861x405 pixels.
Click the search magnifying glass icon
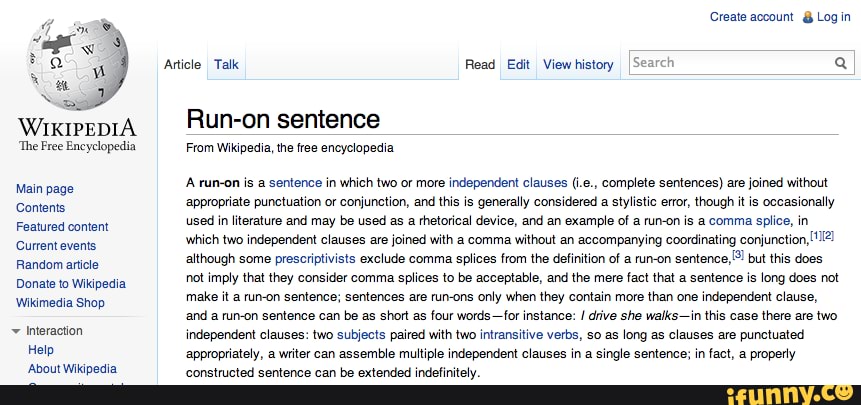point(841,63)
